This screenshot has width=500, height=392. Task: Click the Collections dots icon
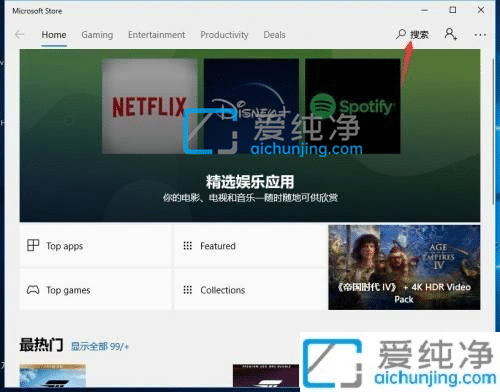(188, 290)
